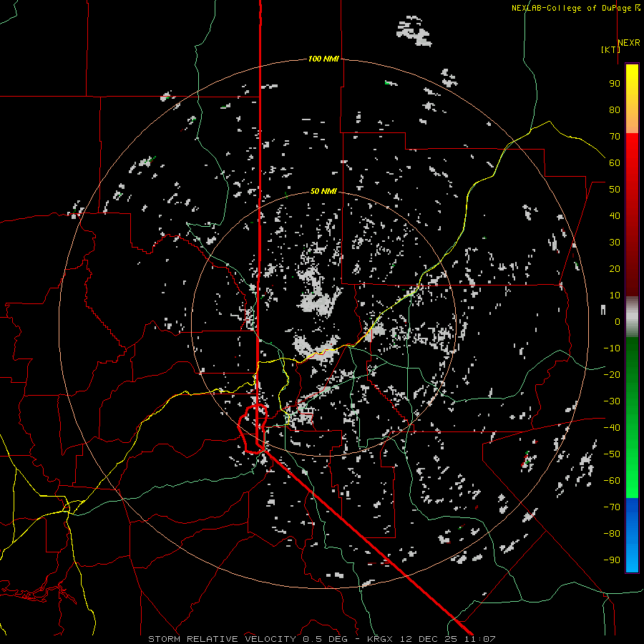Click the 70 value on velocity scale
Image resolution: width=644 pixels, height=644 pixels.
pyautogui.click(x=615, y=137)
